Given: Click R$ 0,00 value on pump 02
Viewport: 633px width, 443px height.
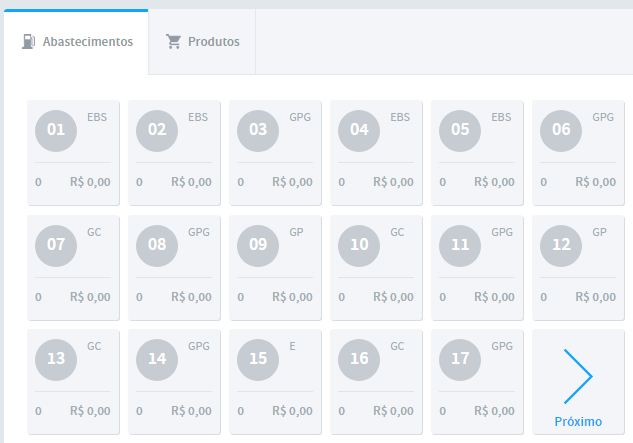Looking at the screenshot, I should coord(191,182).
